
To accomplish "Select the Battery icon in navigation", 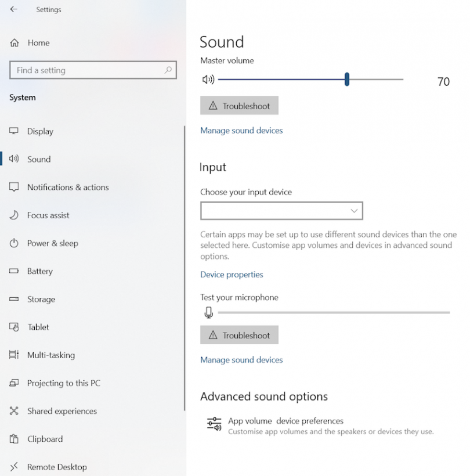I will click(x=16, y=271).
